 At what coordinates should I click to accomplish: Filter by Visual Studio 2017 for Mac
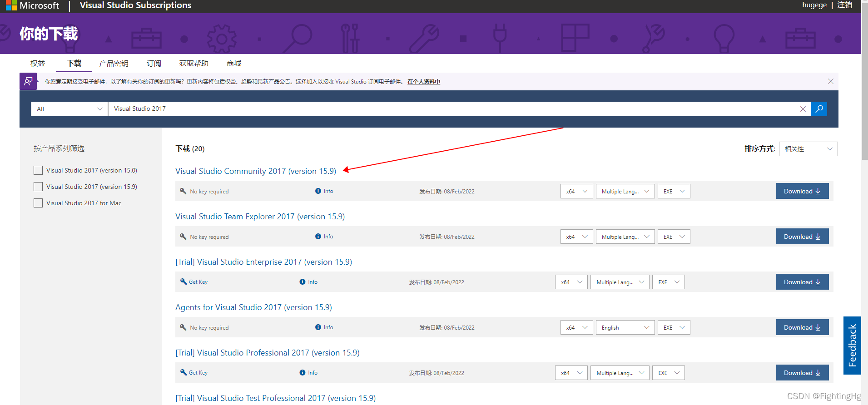[x=38, y=203]
